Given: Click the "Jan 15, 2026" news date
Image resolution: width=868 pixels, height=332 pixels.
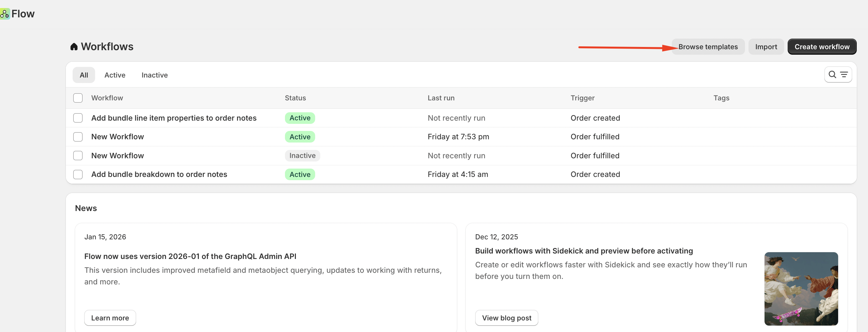Looking at the screenshot, I should (x=105, y=237).
